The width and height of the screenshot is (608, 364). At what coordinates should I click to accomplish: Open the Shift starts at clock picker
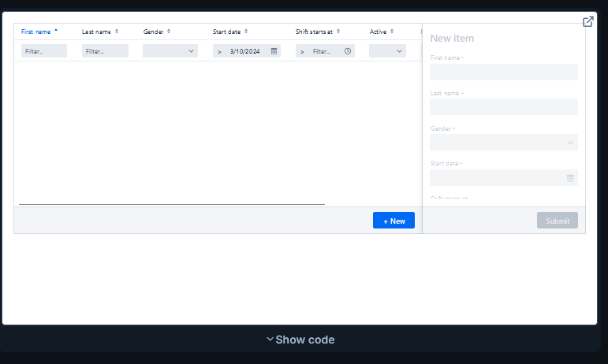[347, 51]
